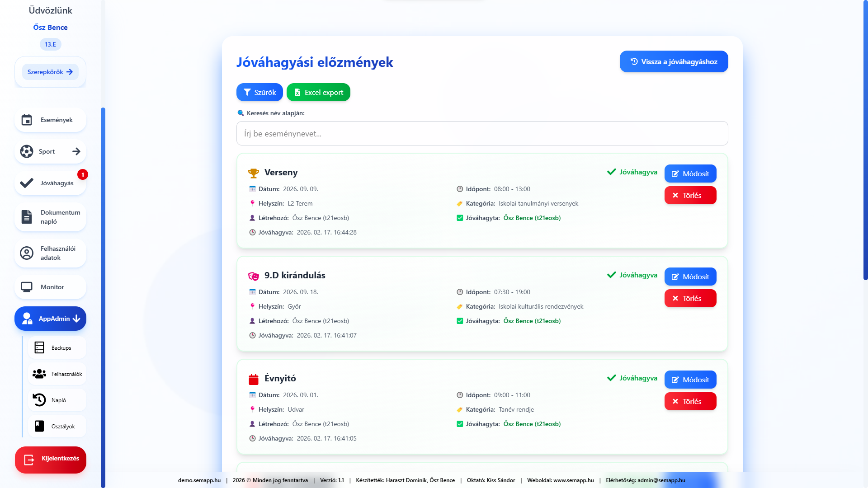
Task: Click the Monitor screen icon
Action: coord(27,287)
